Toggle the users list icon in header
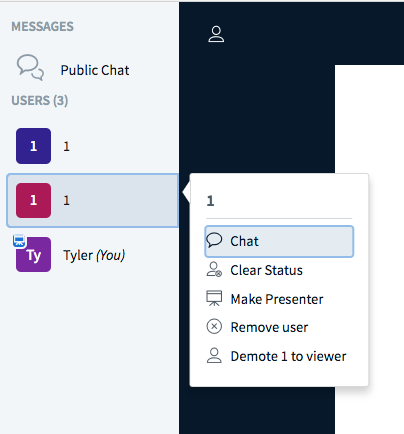This screenshot has width=404, height=434. [216, 34]
